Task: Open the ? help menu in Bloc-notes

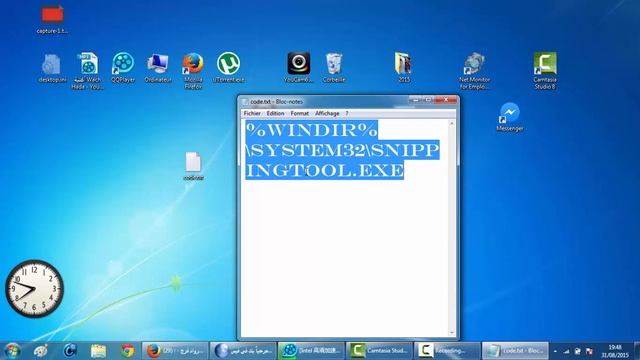Action: click(347, 113)
